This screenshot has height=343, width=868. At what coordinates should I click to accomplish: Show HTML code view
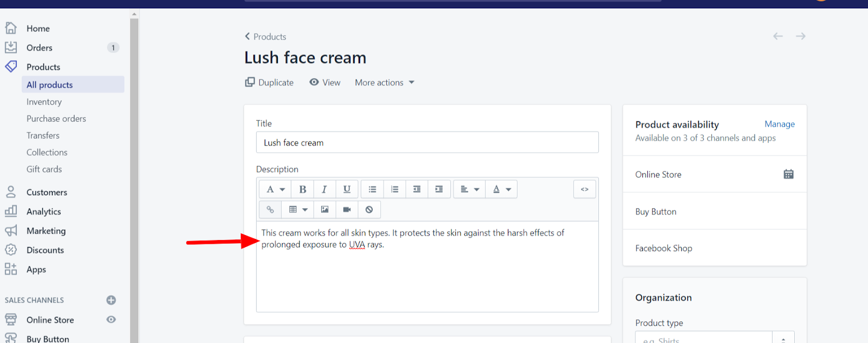pyautogui.click(x=585, y=189)
